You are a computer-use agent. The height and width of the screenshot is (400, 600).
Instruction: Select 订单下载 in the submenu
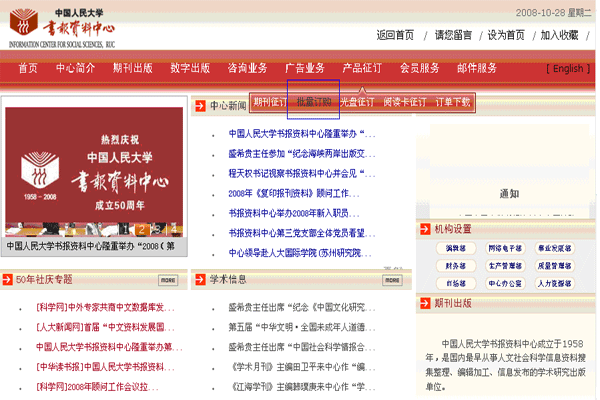(x=453, y=102)
